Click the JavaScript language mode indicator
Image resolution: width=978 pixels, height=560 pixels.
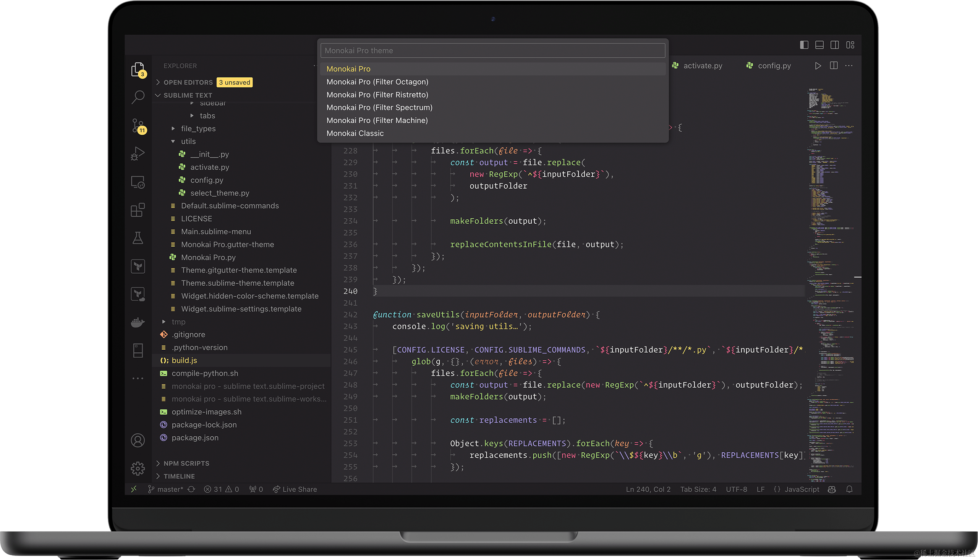(802, 489)
